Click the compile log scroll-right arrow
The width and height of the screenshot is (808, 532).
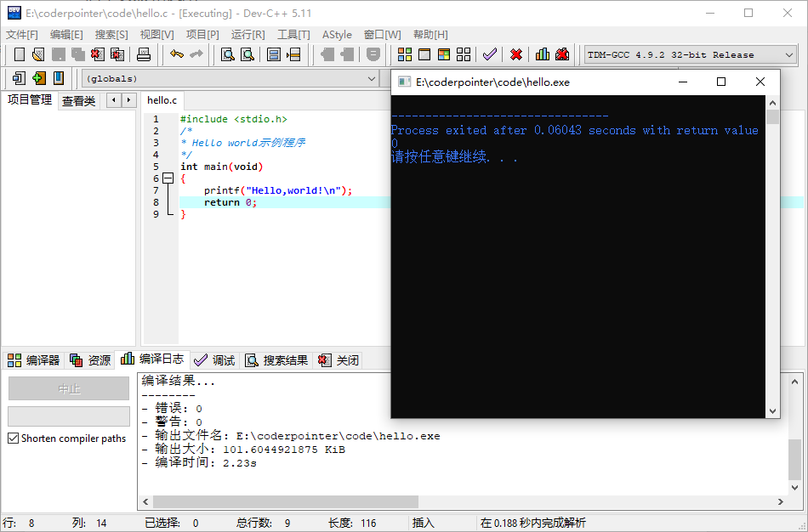click(x=781, y=501)
